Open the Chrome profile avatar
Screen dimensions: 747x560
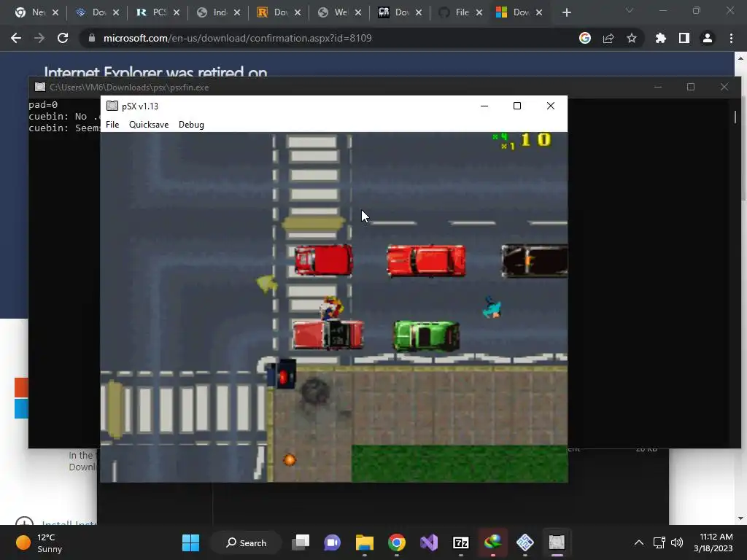(x=708, y=38)
